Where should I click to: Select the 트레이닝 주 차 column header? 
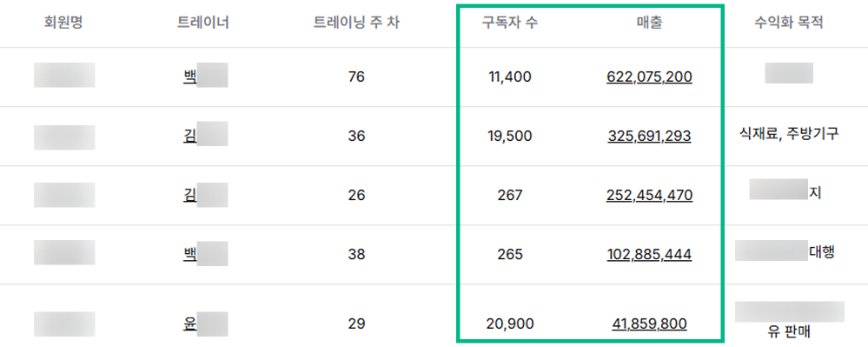tap(356, 23)
